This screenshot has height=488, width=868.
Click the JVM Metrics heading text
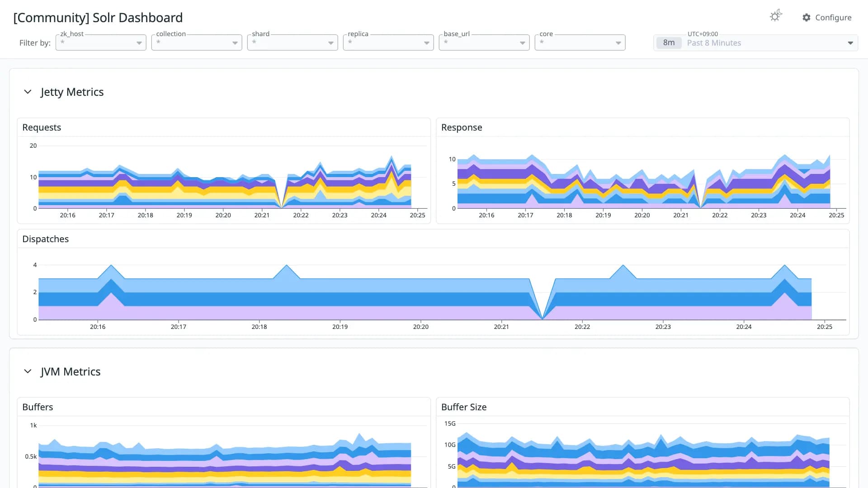coord(71,371)
